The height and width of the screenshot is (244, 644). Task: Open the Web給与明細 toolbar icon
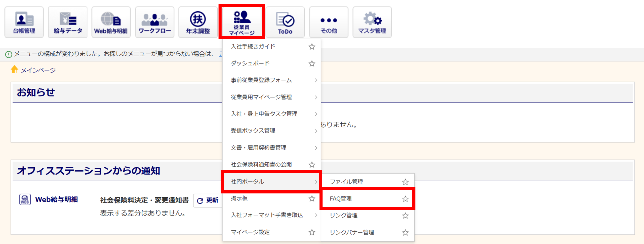(111, 22)
